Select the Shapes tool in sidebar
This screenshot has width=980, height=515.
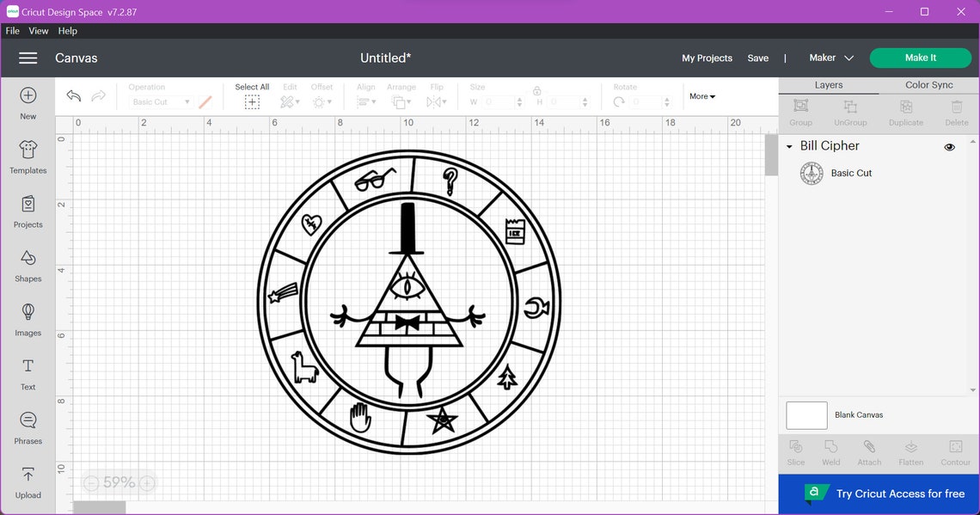28,267
